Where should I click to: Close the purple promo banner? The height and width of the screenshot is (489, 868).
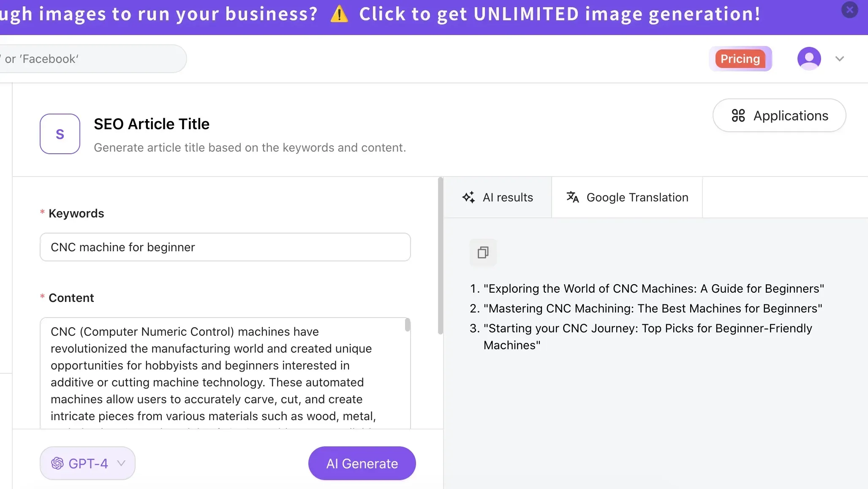coord(849,10)
